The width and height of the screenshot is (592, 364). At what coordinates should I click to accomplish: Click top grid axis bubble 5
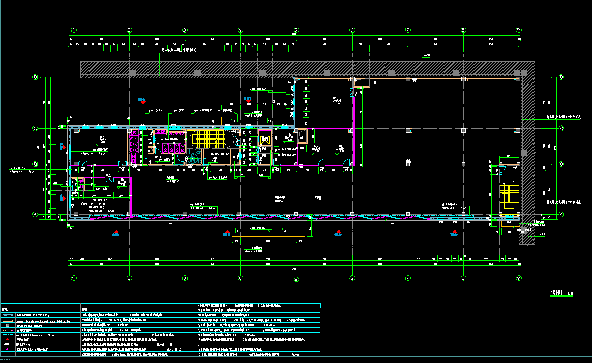coord(296,30)
